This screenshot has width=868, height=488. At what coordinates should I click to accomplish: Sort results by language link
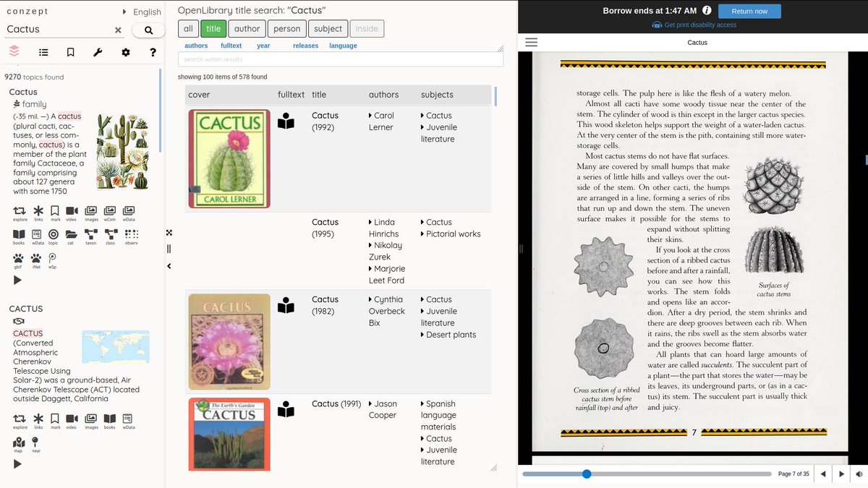343,46
